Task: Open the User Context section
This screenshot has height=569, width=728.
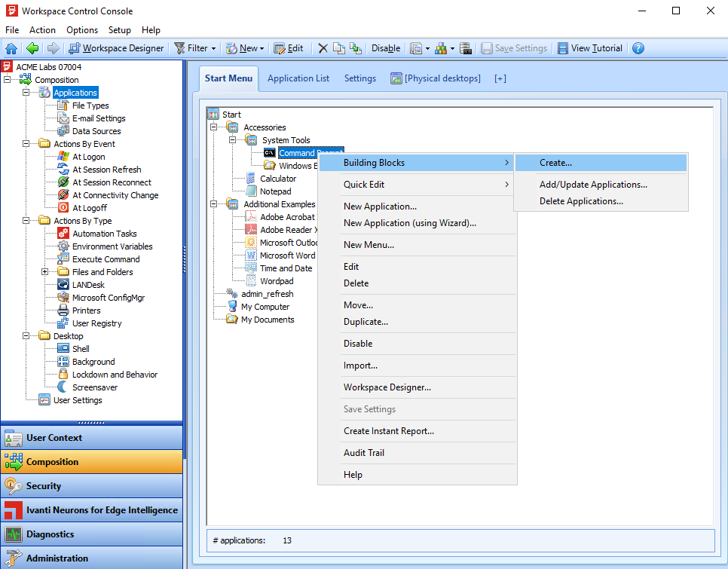Action: [x=92, y=438]
